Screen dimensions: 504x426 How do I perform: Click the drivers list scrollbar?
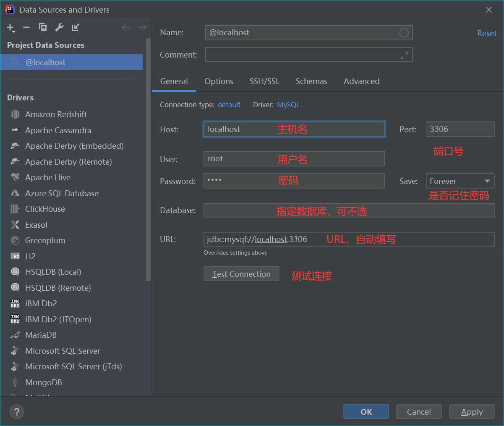point(148,160)
